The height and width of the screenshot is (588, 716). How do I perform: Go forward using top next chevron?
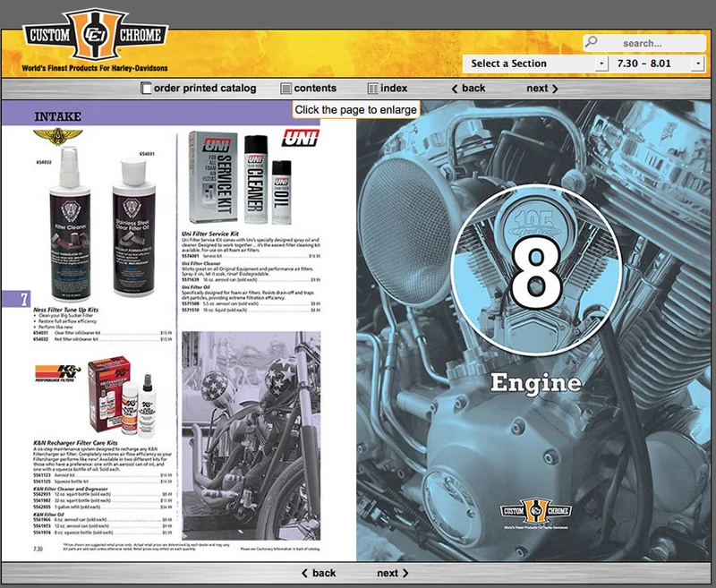pyautogui.click(x=555, y=89)
